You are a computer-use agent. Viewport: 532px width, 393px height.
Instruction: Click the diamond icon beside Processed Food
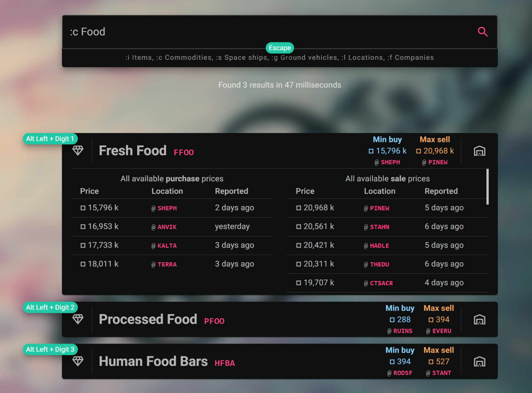coord(78,319)
